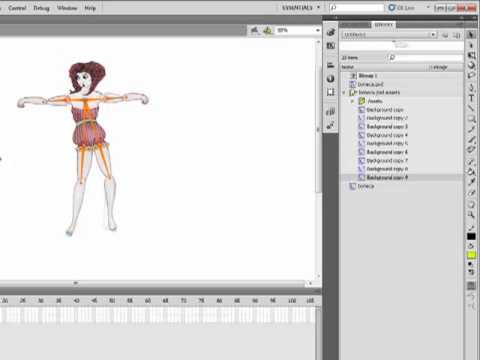480x360 pixels.
Task: Open the Control menu
Action: (x=17, y=8)
